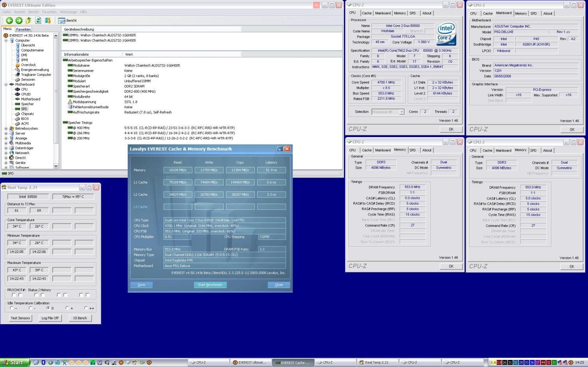Open the Bericht report toolbar button

[68, 21]
